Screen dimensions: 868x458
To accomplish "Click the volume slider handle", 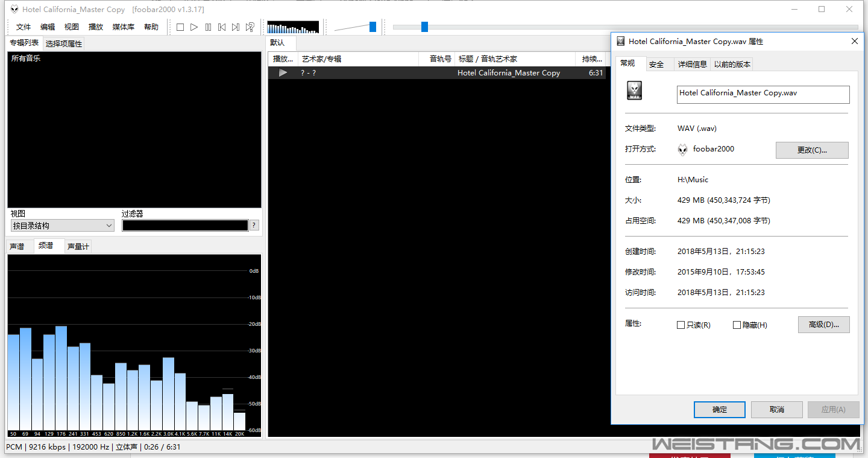I will pos(373,27).
